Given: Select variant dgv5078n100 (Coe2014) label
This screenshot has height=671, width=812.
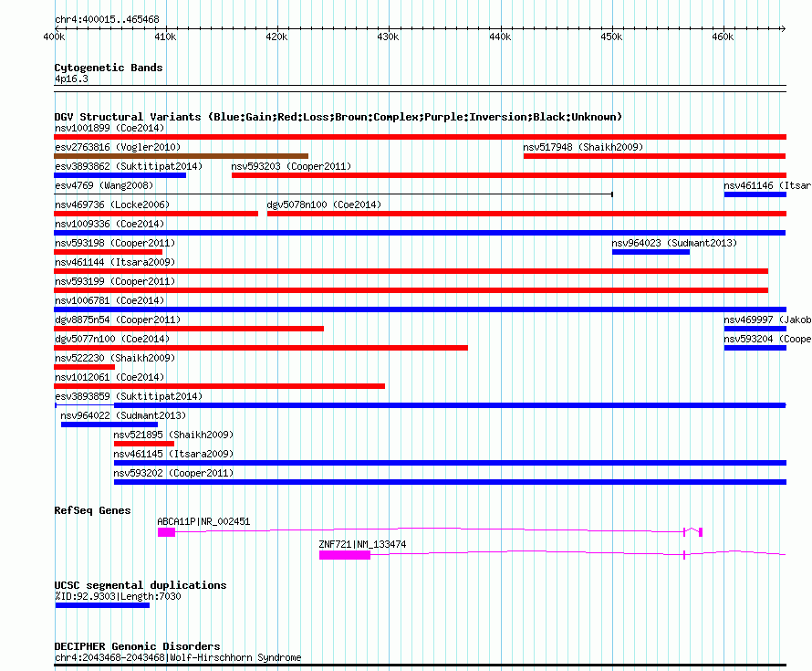Looking at the screenshot, I should click(x=324, y=204).
